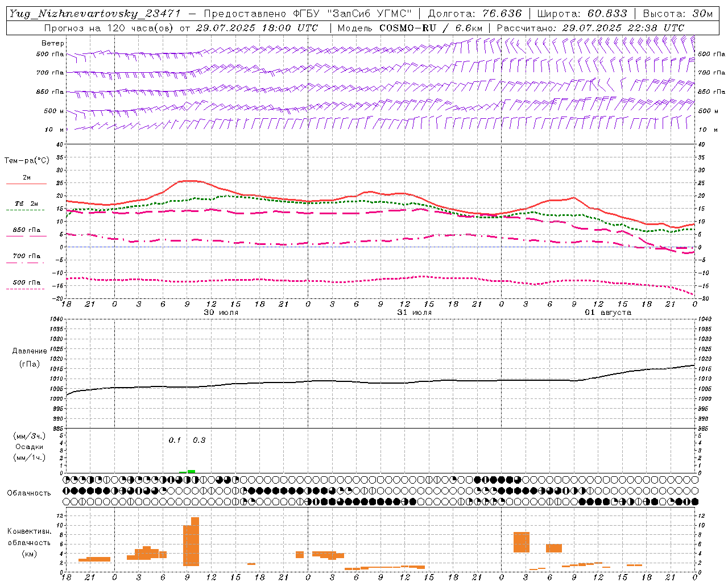Click the longitude value 'Долгота: 76.636'

[475, 14]
